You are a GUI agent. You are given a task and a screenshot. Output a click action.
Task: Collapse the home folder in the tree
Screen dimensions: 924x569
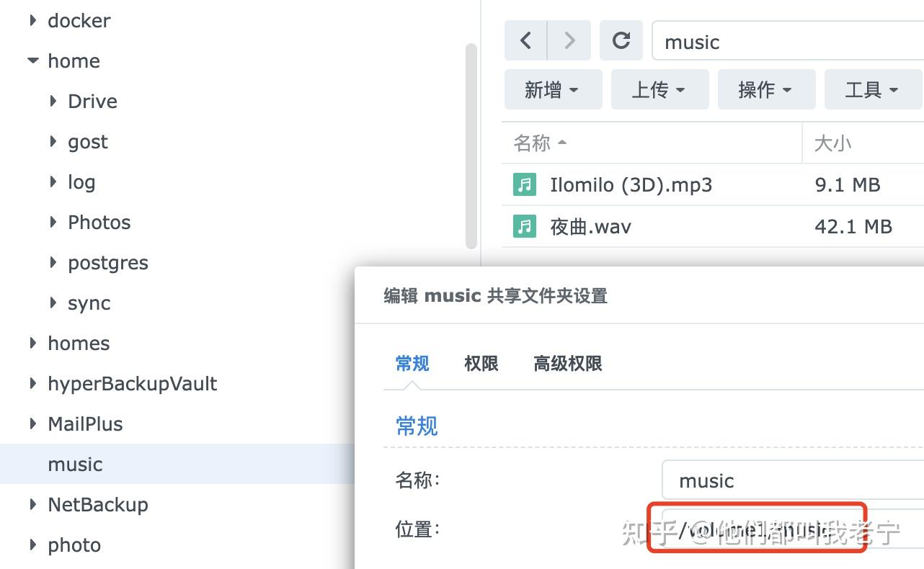(x=32, y=61)
